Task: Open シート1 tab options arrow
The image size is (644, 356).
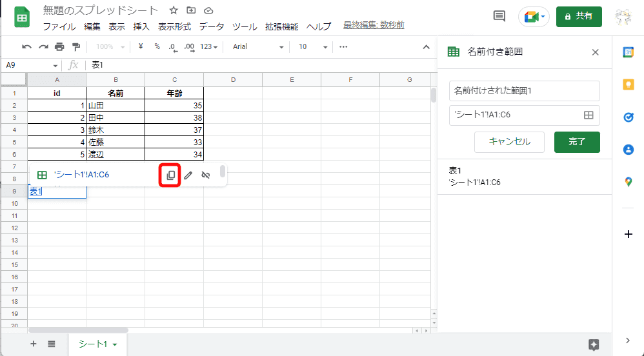Action: (x=115, y=344)
